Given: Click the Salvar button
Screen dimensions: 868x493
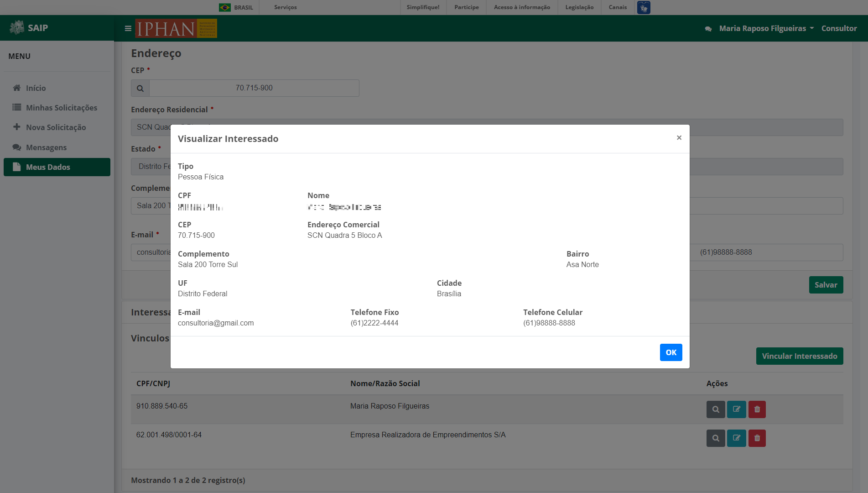Looking at the screenshot, I should pos(826,285).
